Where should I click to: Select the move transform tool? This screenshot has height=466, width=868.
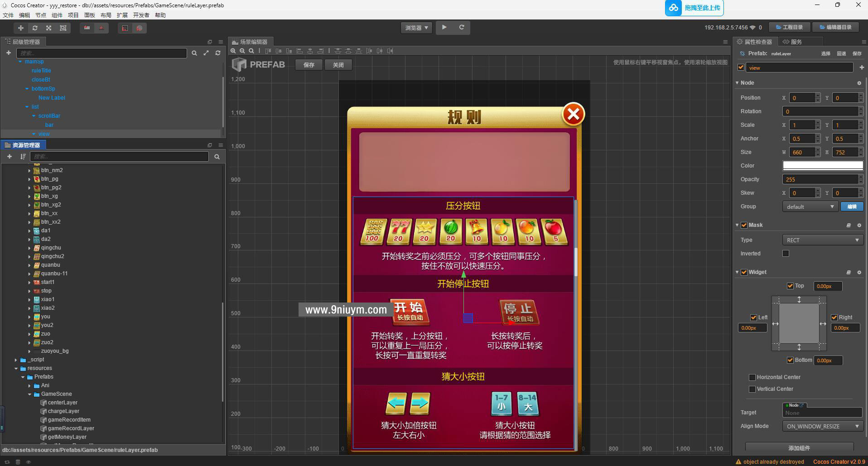pos(20,28)
